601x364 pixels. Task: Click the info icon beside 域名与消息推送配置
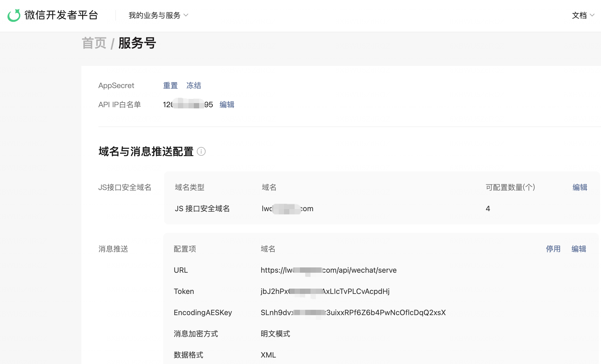pyautogui.click(x=201, y=152)
